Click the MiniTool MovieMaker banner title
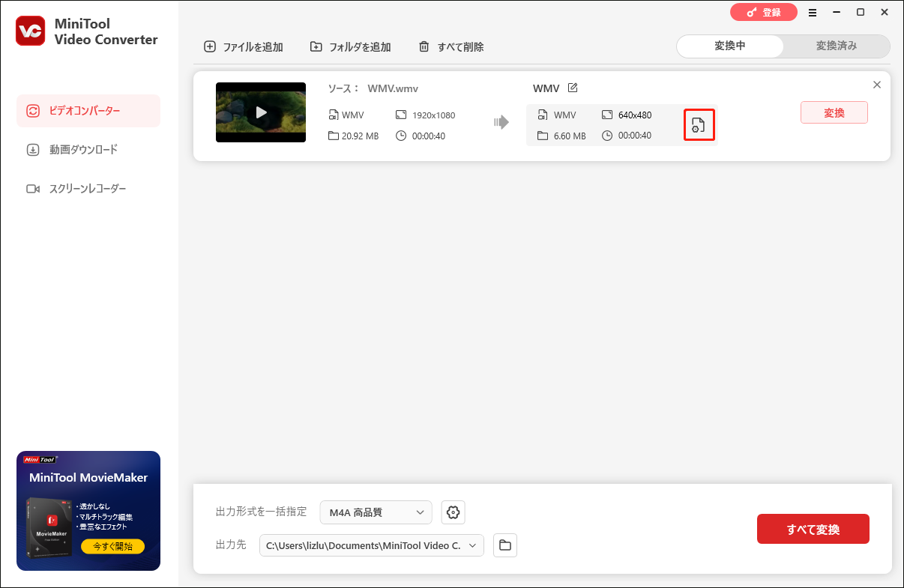The width and height of the screenshot is (904, 588). 88,477
